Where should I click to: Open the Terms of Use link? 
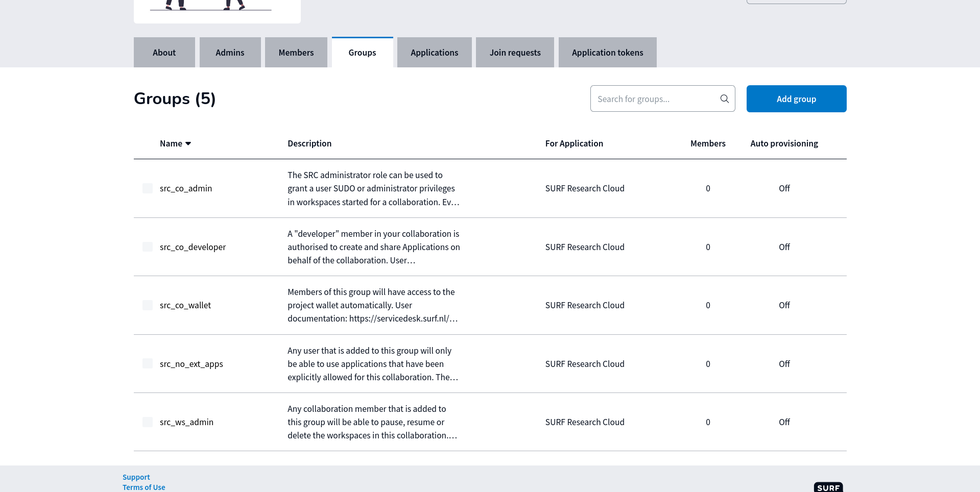144,487
